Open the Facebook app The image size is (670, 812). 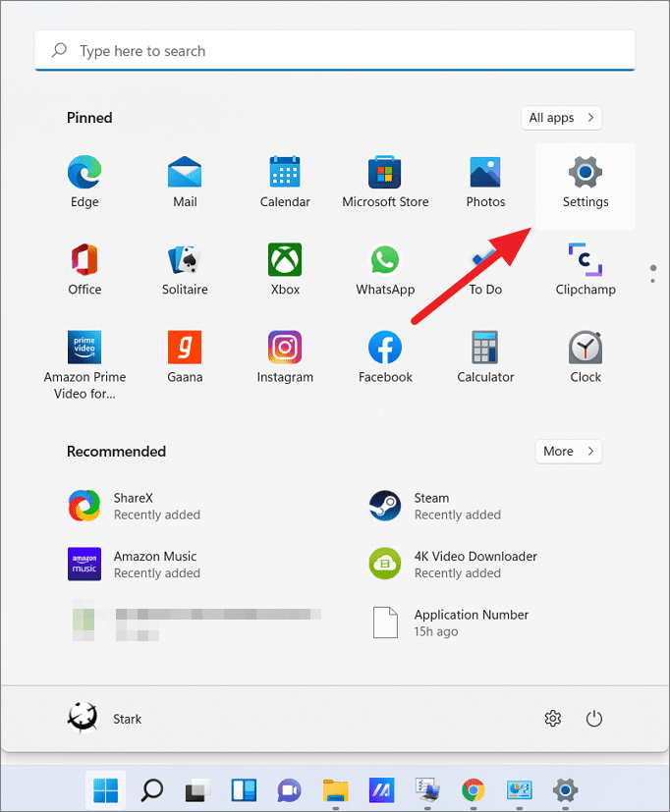click(x=385, y=356)
